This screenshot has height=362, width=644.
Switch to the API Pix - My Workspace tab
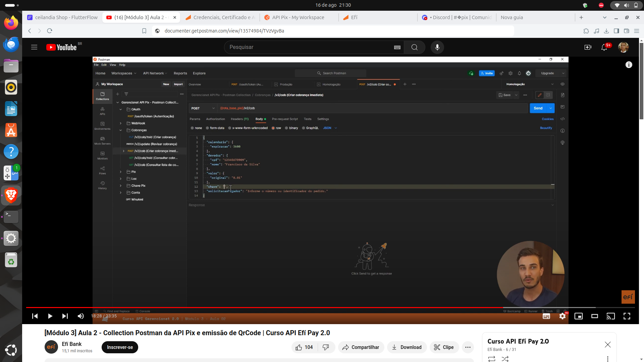[299, 17]
